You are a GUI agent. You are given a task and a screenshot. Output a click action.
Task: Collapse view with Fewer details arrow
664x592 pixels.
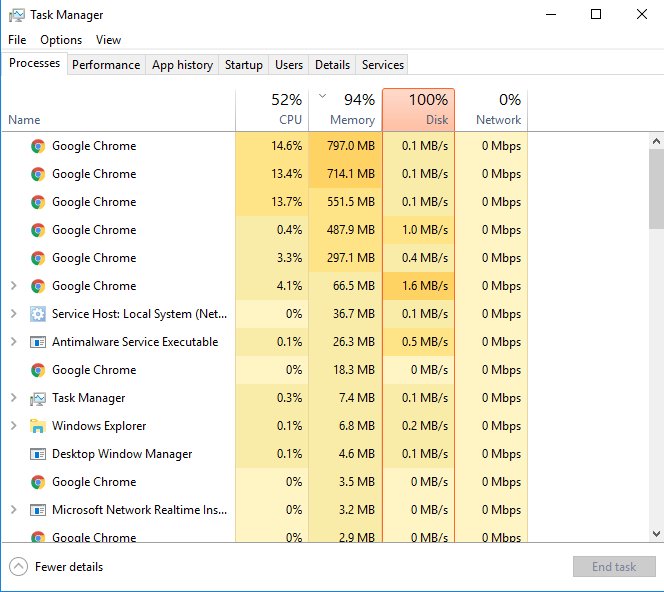(18, 567)
